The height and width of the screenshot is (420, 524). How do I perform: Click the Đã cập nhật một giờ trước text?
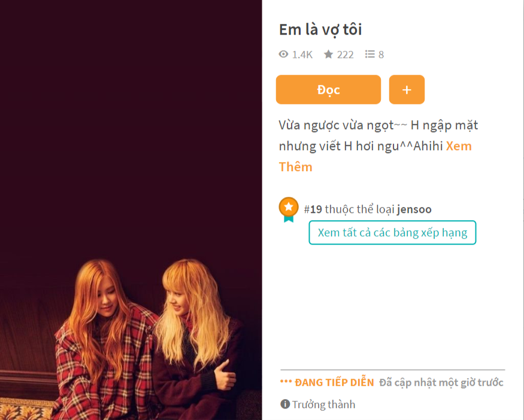pyautogui.click(x=441, y=382)
